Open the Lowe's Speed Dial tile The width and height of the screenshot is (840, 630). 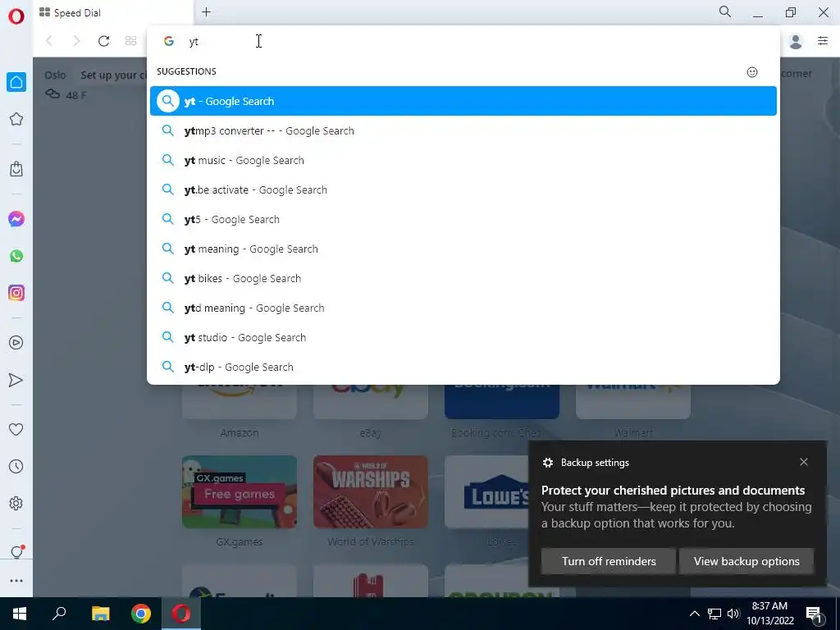[487, 492]
